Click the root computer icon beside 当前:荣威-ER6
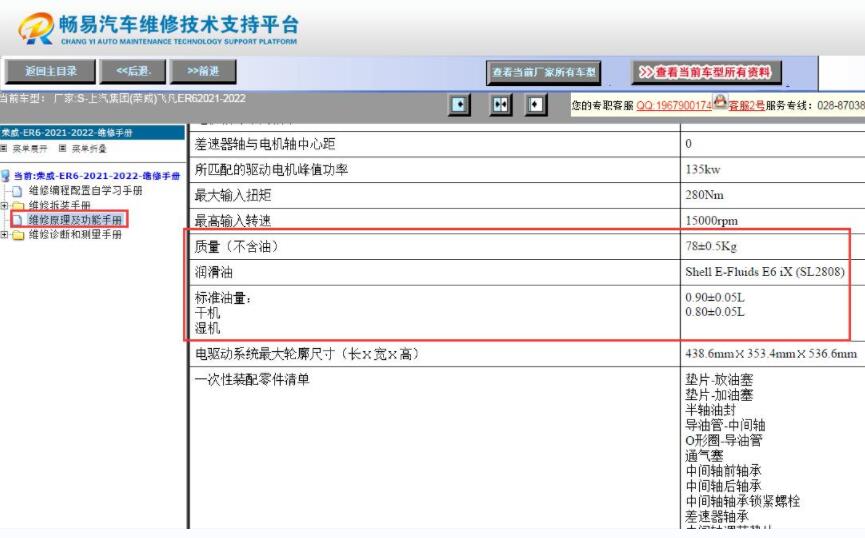Image resolution: width=865 pixels, height=538 pixels. tap(6, 176)
